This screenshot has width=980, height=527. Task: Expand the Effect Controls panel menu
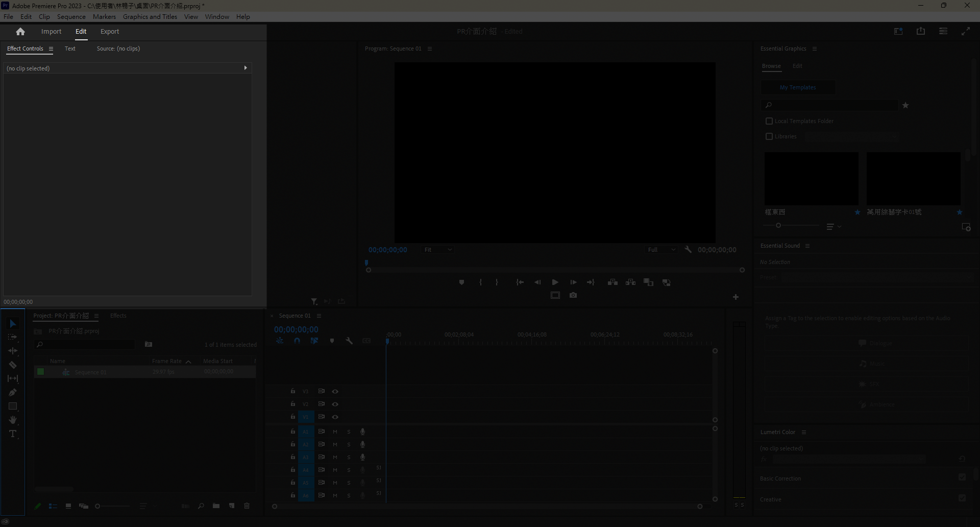coord(51,49)
